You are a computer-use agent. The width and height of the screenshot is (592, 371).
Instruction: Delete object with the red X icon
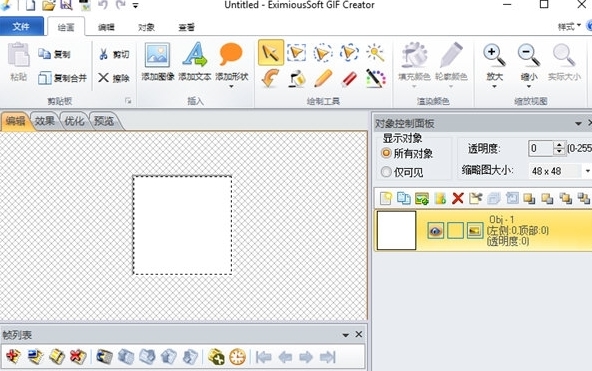(x=458, y=198)
